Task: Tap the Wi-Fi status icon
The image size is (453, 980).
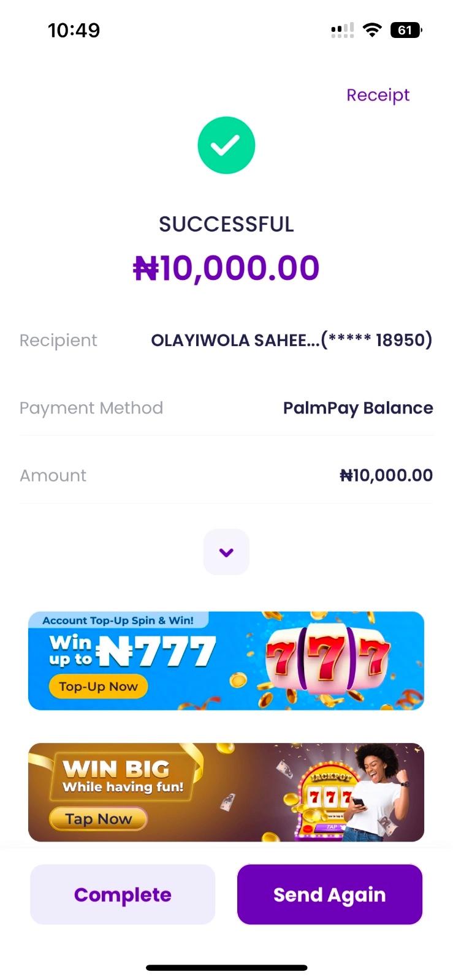Action: click(371, 30)
